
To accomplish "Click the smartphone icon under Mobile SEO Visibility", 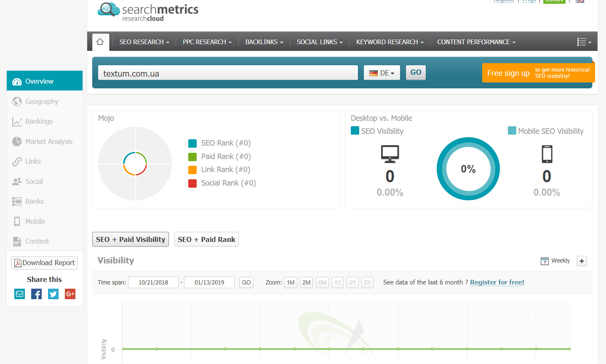I will coord(547,154).
